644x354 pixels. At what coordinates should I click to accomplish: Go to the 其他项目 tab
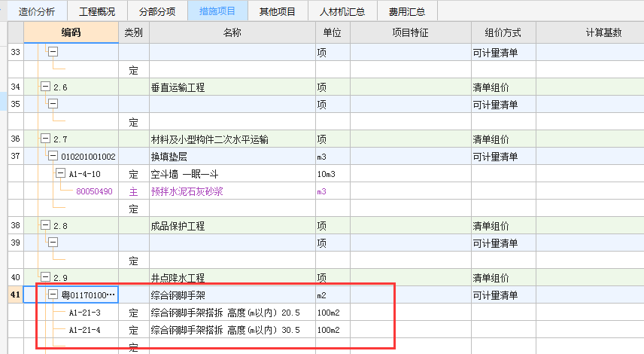[278, 11]
